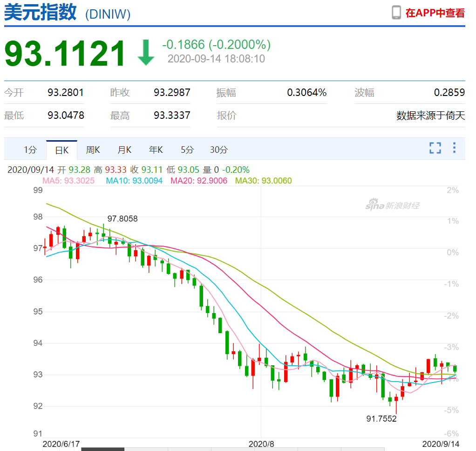
Task: Toggle the MA10 moving average legend
Action: (x=134, y=181)
